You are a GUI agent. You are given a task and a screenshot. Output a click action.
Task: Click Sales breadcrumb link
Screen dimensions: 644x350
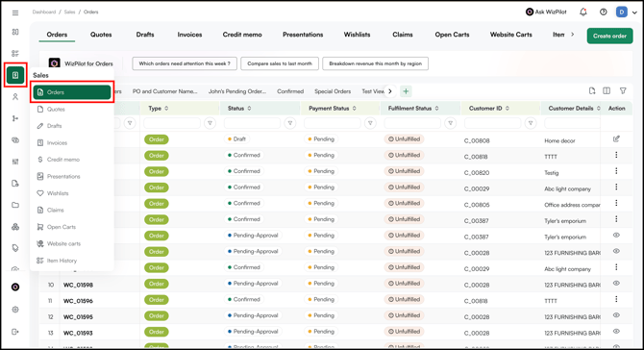[69, 12]
